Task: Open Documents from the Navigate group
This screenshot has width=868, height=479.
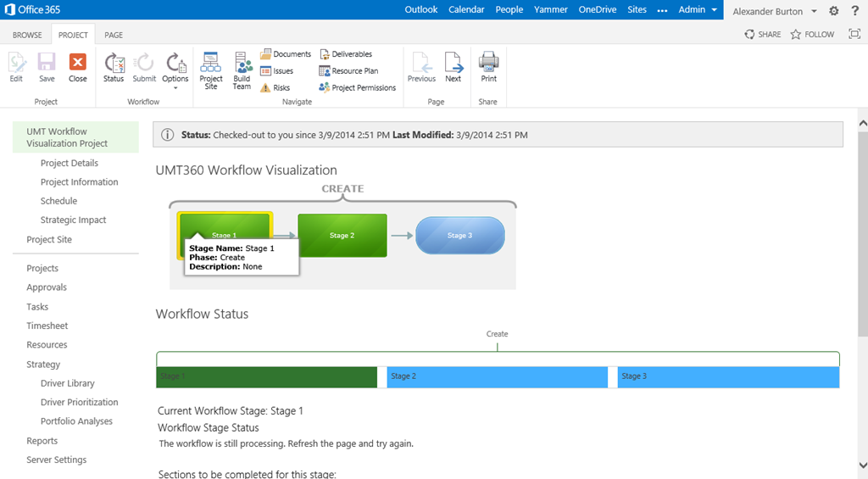Action: (x=286, y=54)
